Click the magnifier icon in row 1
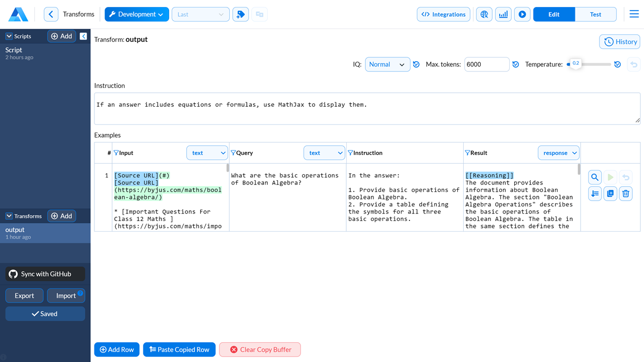644x362 pixels. tap(595, 178)
